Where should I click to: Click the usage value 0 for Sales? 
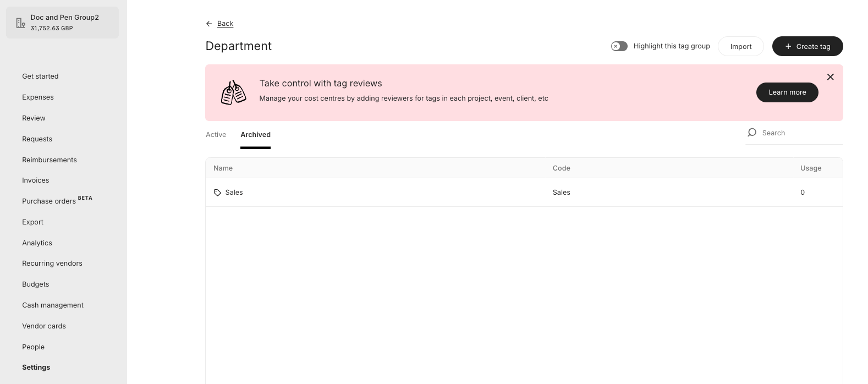(x=803, y=193)
